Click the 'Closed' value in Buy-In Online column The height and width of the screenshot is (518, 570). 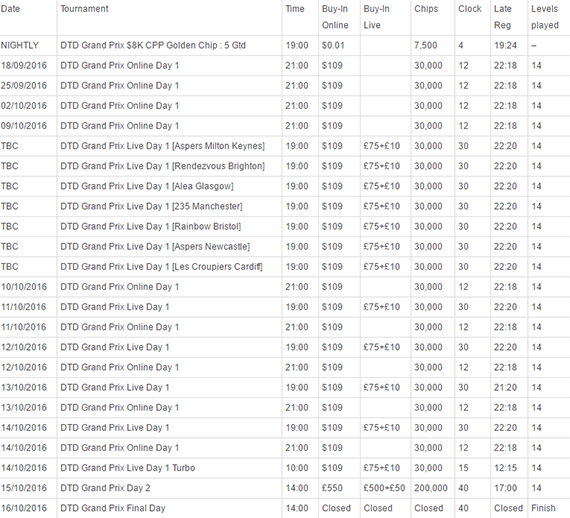point(336,508)
